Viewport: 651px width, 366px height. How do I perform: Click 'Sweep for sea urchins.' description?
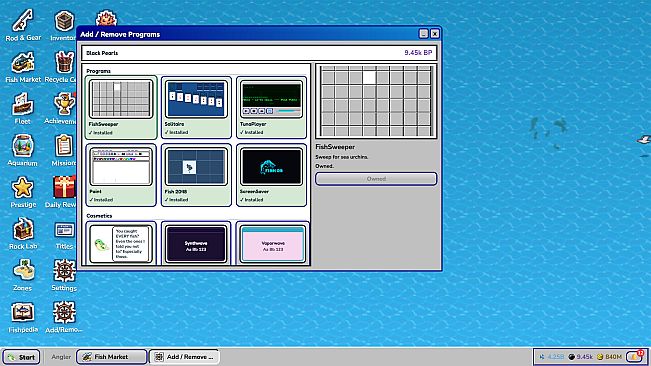coord(342,157)
